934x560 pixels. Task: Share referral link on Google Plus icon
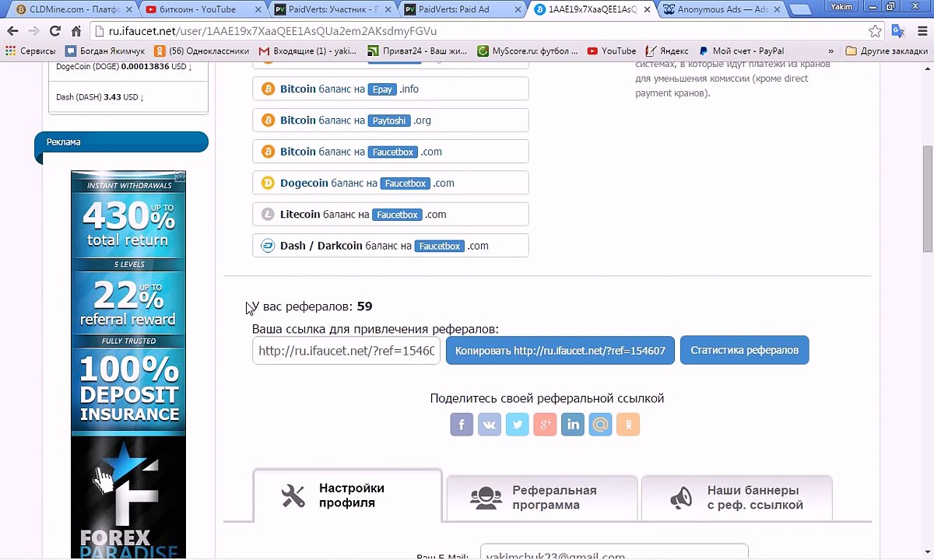point(545,424)
